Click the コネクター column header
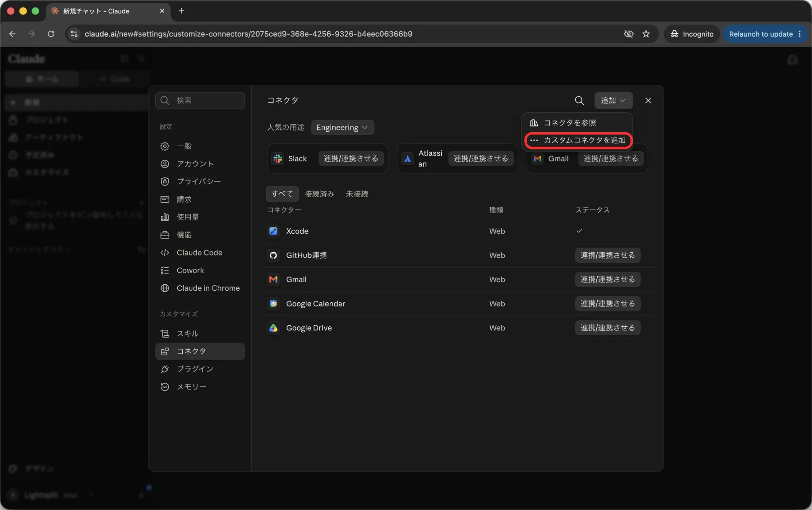Viewport: 812px width, 510px height. [284, 210]
